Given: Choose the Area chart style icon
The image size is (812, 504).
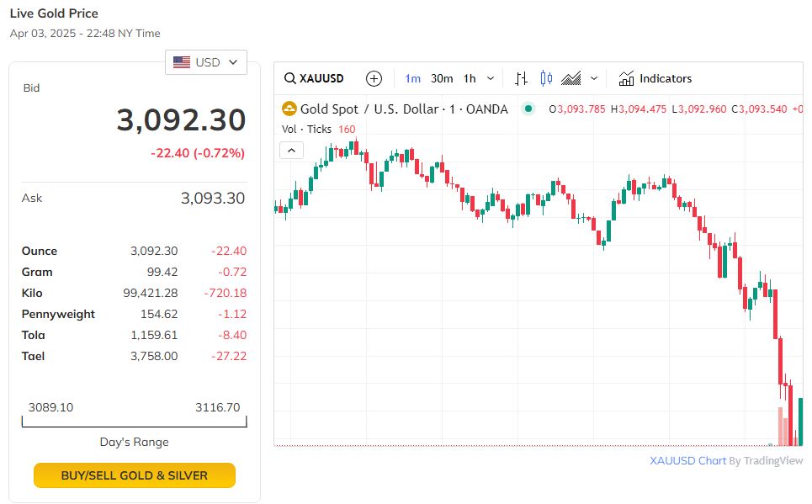Looking at the screenshot, I should point(571,78).
